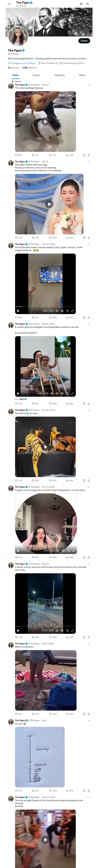Mute the rock paper scissors video
The height and width of the screenshot is (868, 98).
(57, 311)
